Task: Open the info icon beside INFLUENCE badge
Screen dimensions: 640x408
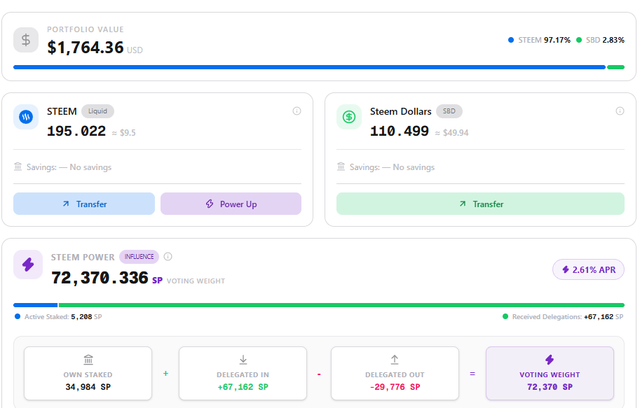Action: click(x=168, y=257)
